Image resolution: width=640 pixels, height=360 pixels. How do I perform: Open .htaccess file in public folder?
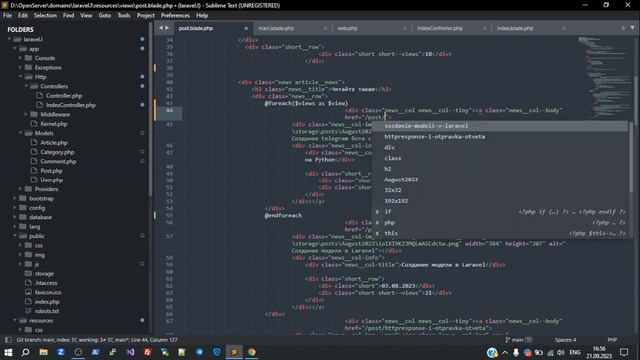click(46, 283)
